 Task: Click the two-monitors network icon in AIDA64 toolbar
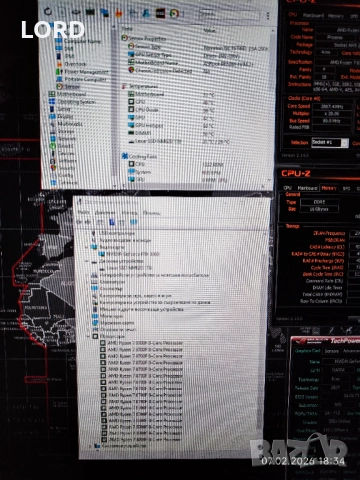(105, 13)
